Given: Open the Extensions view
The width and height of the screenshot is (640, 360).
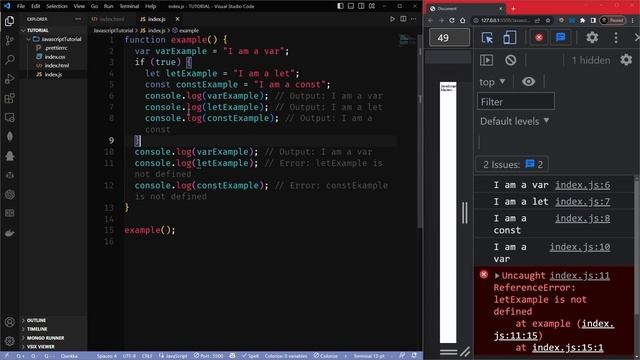Looking at the screenshot, I should pyautogui.click(x=9, y=98).
